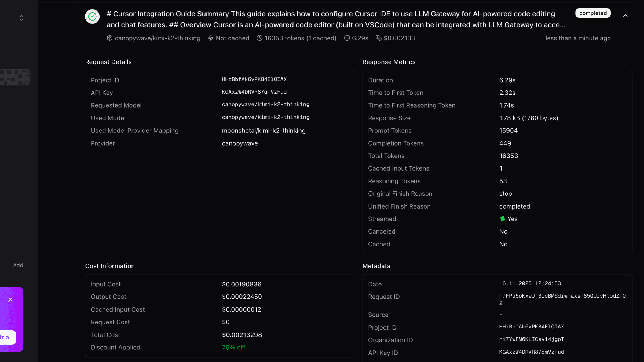Click the API Key value KGAxzW4DRVR87qmVzFud

[254, 92]
